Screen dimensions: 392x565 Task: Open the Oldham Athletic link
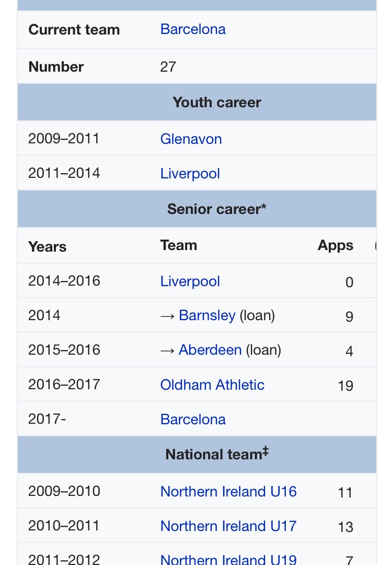(212, 385)
